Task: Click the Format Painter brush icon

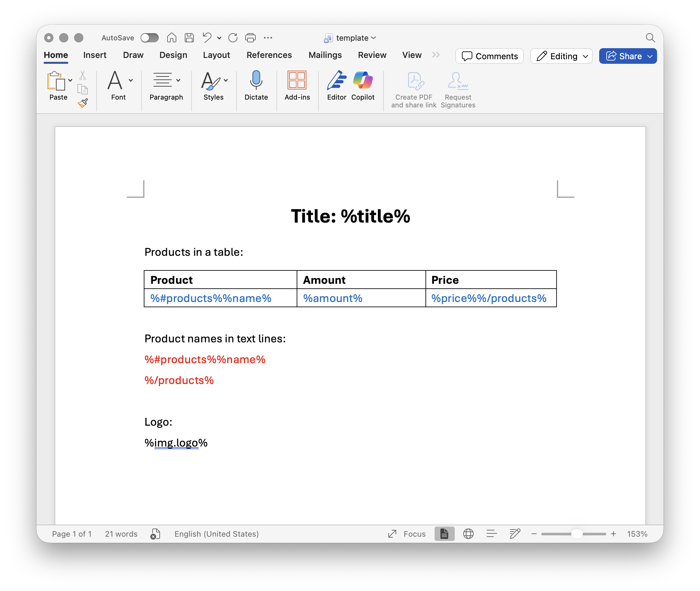Action: pyautogui.click(x=82, y=103)
